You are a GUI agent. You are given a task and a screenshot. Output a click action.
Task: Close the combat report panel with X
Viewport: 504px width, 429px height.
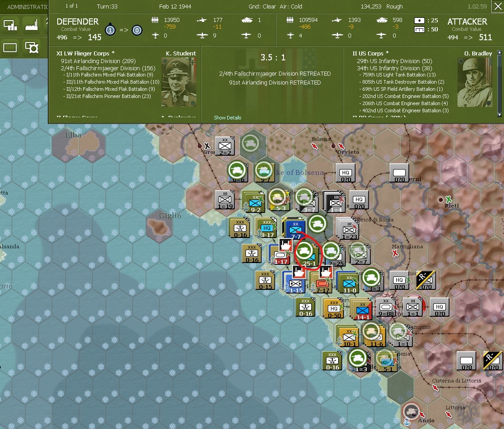(x=498, y=6)
